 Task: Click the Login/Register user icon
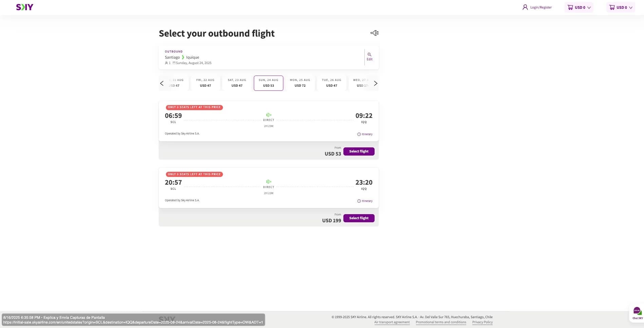tap(525, 7)
